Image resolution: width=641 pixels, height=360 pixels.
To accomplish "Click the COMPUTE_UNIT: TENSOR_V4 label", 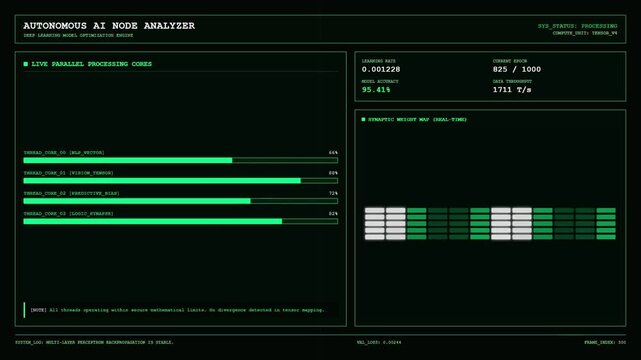I will coord(585,33).
